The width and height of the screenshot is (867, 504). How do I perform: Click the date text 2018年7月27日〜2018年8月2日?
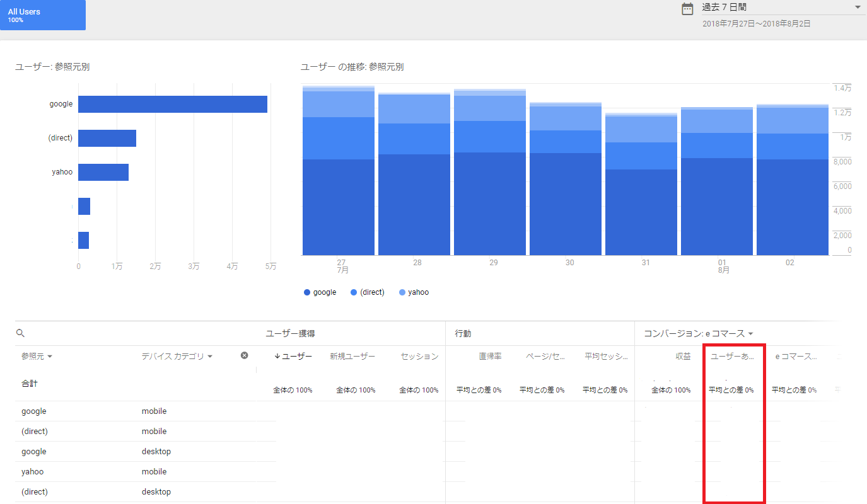click(757, 24)
